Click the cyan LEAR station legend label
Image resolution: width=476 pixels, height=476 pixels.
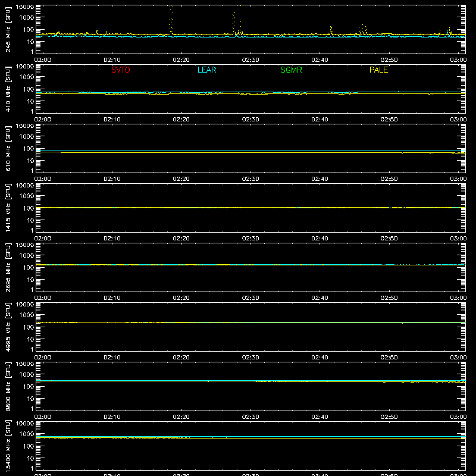206,70
